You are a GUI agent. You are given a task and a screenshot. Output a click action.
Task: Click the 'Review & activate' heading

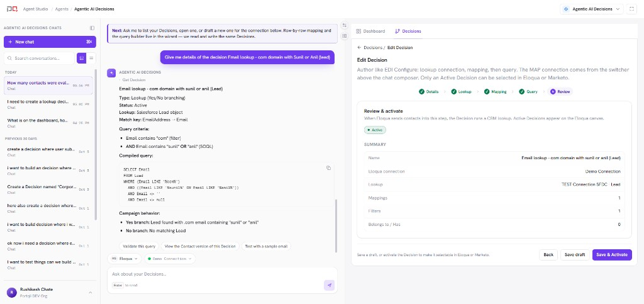383,111
